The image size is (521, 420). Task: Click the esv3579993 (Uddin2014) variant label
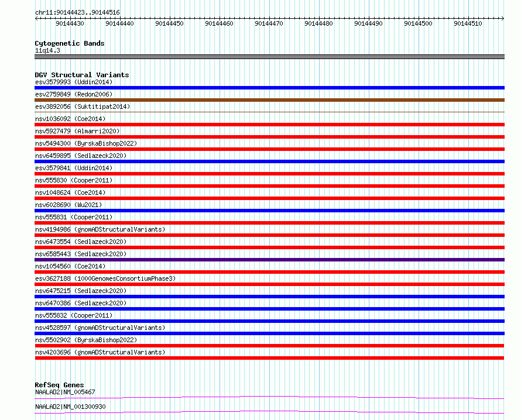pos(74,82)
